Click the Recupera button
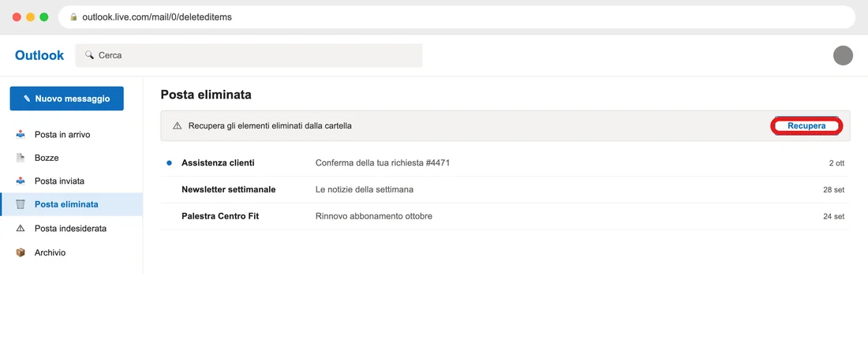This screenshot has height=347, width=868. tap(806, 126)
